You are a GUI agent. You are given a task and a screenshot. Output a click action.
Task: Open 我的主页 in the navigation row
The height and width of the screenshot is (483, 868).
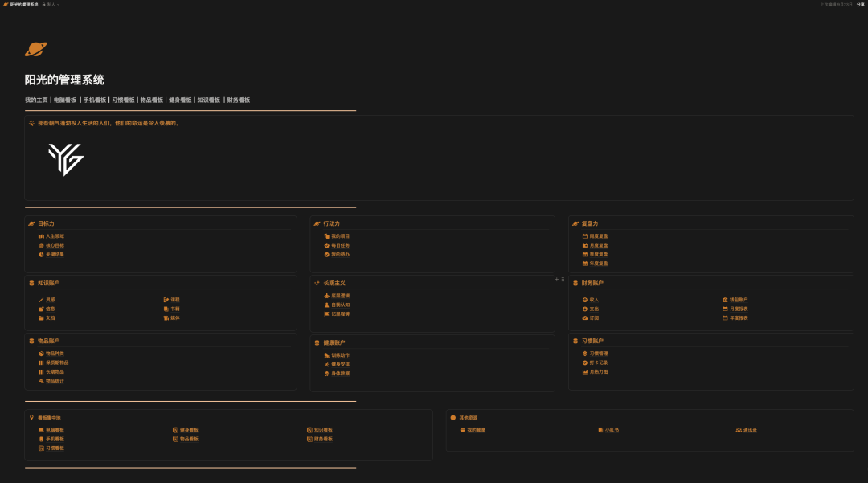coord(36,100)
